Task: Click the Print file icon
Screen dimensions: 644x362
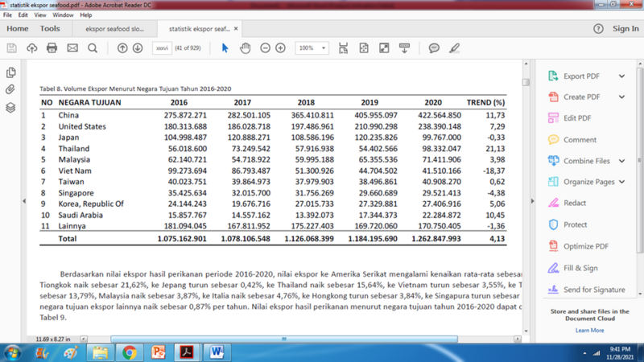Action: pos(52,48)
